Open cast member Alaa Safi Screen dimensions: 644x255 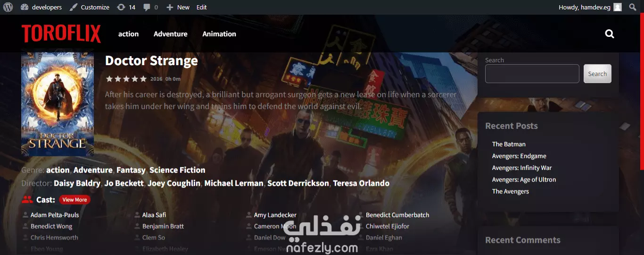pos(154,215)
